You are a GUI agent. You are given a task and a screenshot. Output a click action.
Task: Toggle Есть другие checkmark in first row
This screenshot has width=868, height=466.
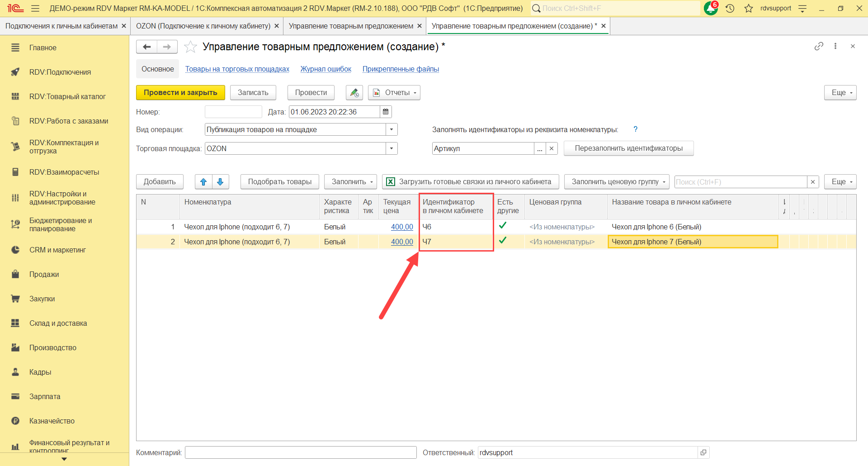click(x=502, y=226)
